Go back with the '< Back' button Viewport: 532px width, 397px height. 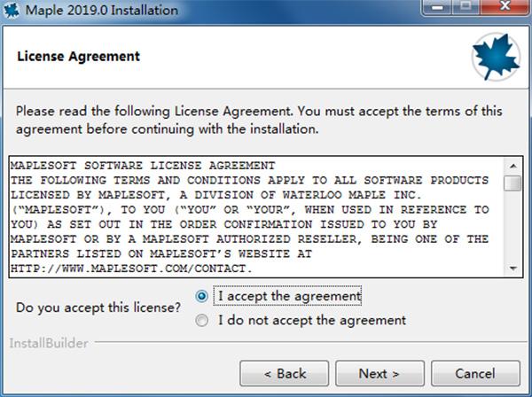(x=285, y=374)
